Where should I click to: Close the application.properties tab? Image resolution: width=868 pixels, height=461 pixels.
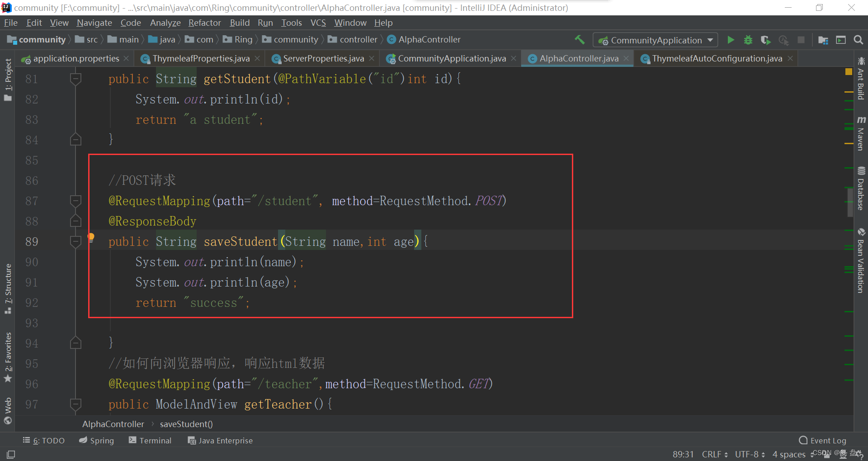click(x=126, y=58)
